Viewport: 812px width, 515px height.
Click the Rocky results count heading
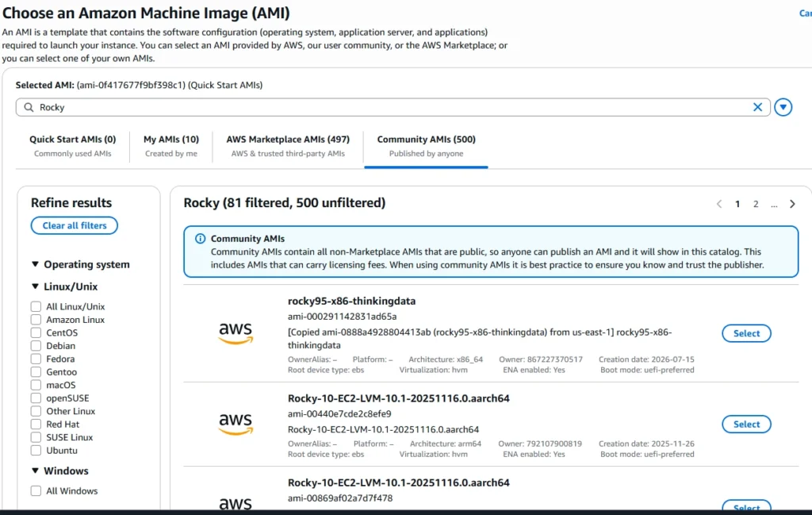tap(285, 202)
